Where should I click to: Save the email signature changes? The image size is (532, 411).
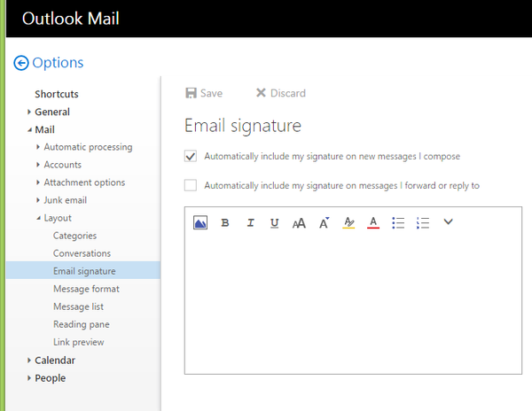204,93
